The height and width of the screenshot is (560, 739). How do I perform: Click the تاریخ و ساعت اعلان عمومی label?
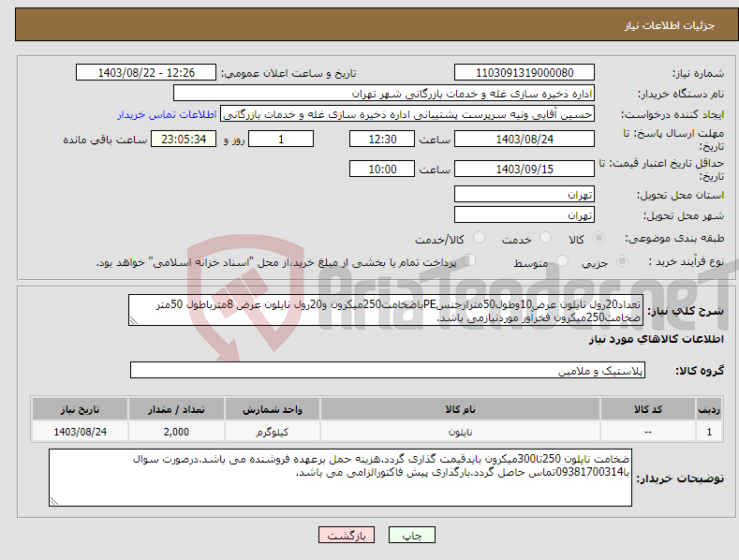(x=288, y=73)
